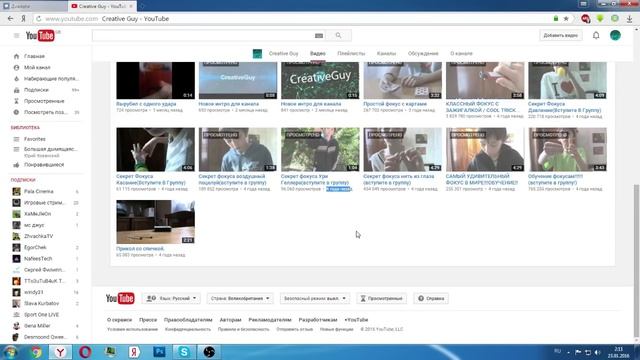Image resolution: width=640 pixels, height=360 pixels.
Task: Open the Обучение фокусам video thumbnail
Action: [567, 149]
